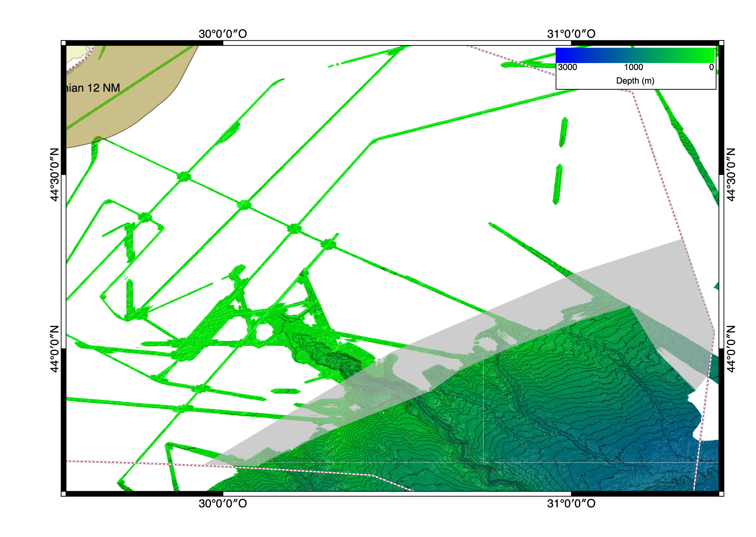Image resolution: width=756 pixels, height=537 pixels.
Task: Click the 1000 label in depth legend
Action: [633, 68]
